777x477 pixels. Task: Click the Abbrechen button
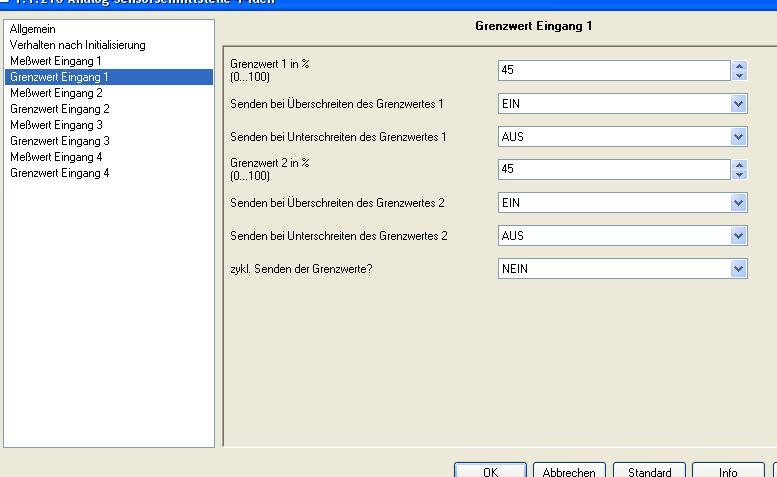click(x=569, y=471)
